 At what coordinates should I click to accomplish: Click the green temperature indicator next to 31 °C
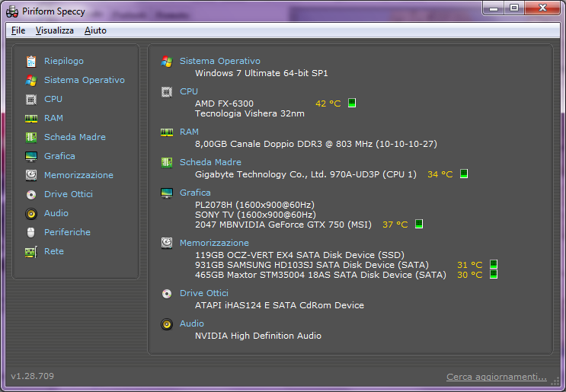(494, 264)
